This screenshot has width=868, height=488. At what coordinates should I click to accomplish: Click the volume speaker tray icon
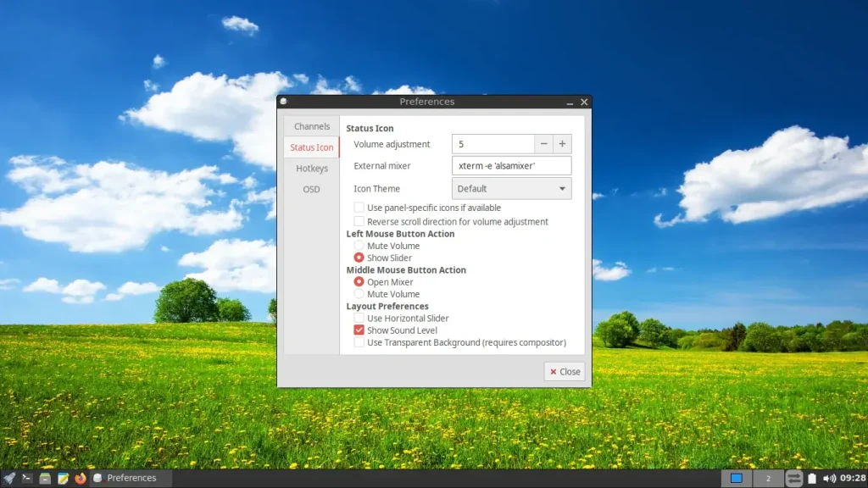[x=829, y=478]
